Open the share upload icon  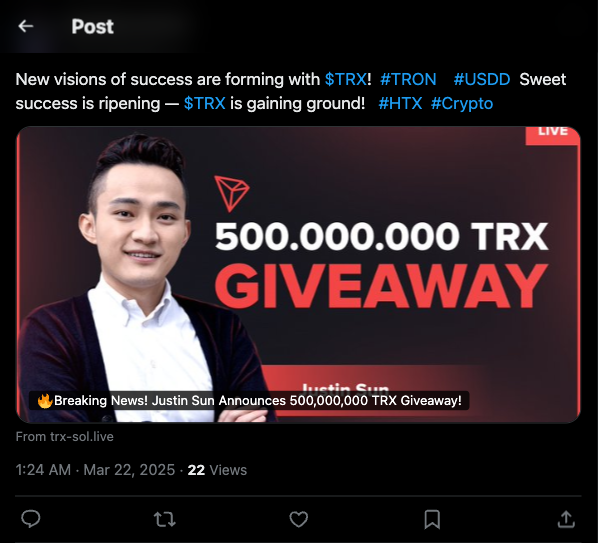pos(566,519)
